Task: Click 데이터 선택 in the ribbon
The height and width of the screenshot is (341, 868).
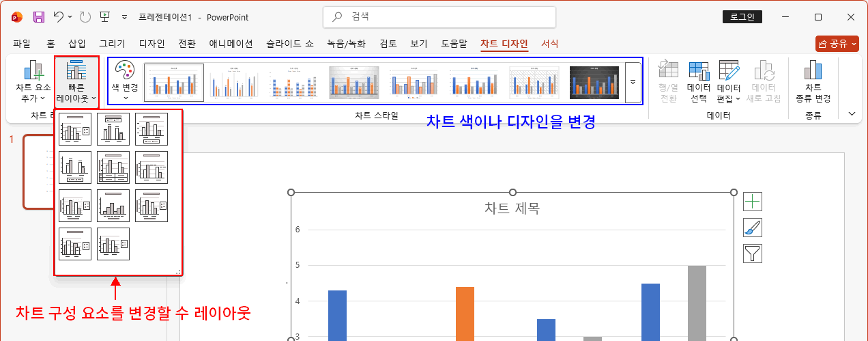Action: (x=699, y=83)
